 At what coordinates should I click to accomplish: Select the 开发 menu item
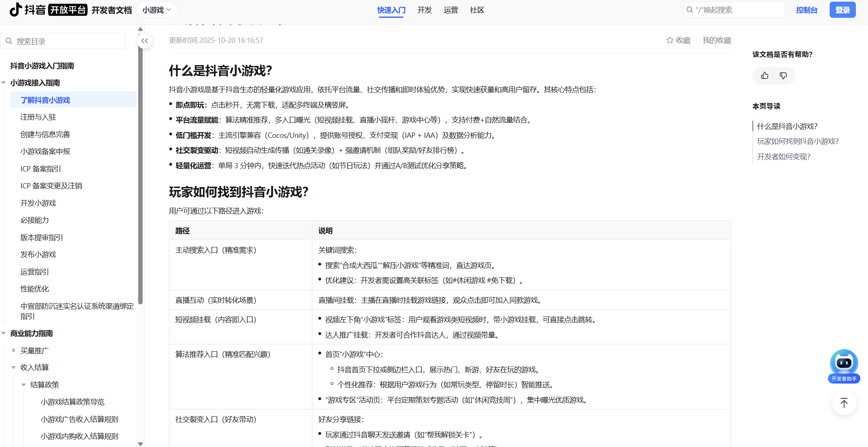(x=424, y=10)
